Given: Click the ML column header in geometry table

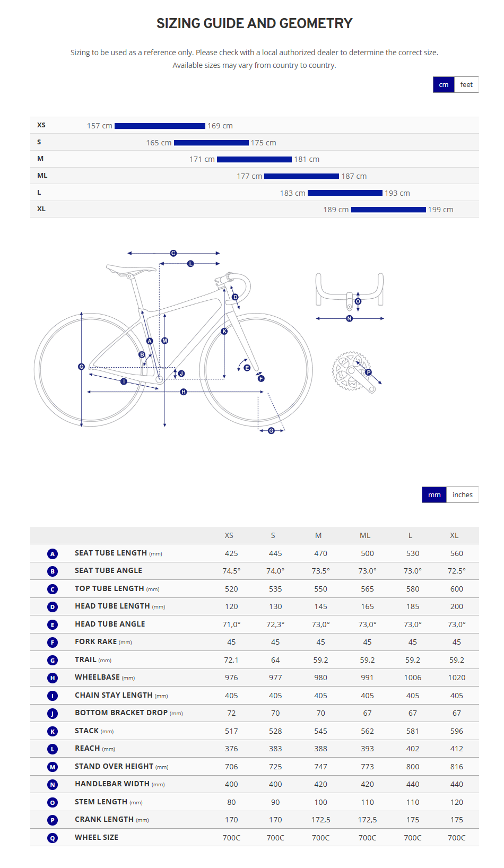Looking at the screenshot, I should tap(365, 536).
